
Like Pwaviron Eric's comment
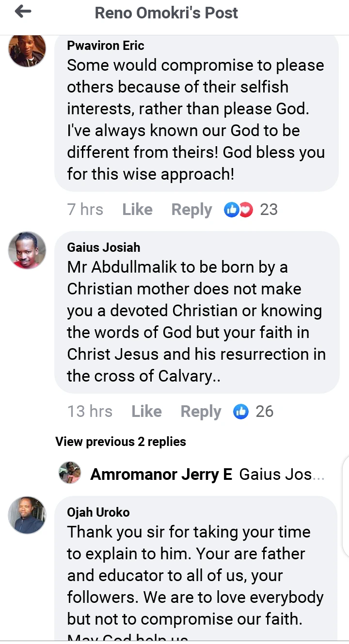(x=137, y=210)
